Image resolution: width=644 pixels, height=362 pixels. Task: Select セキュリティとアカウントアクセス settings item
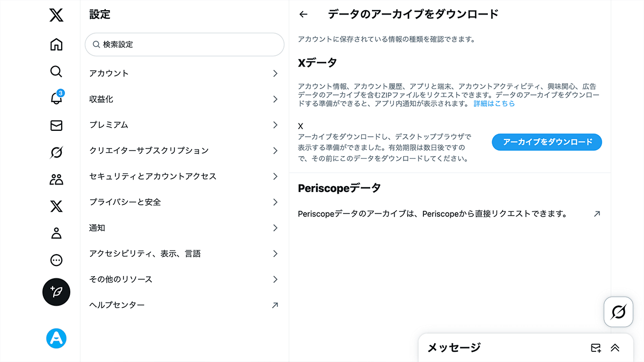coord(185,176)
